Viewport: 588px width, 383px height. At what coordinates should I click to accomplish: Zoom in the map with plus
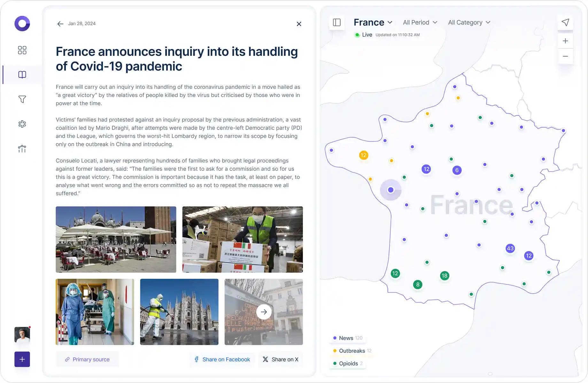pos(565,41)
